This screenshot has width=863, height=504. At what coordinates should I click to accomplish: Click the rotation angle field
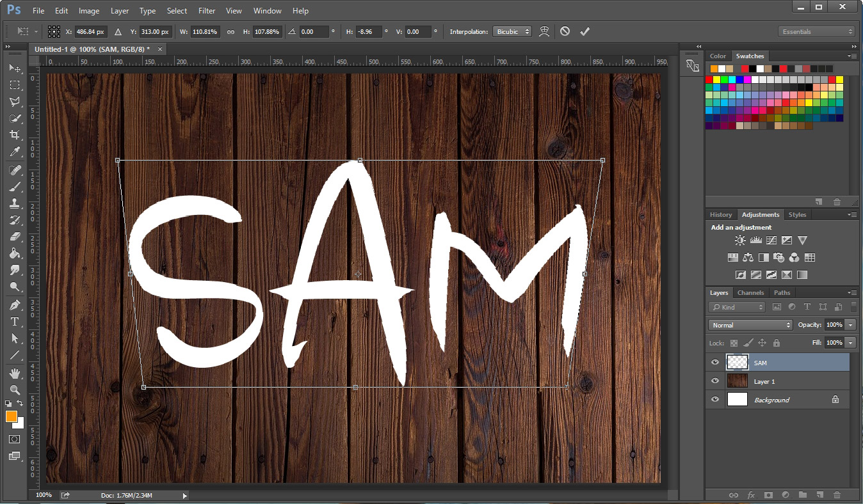(x=315, y=31)
